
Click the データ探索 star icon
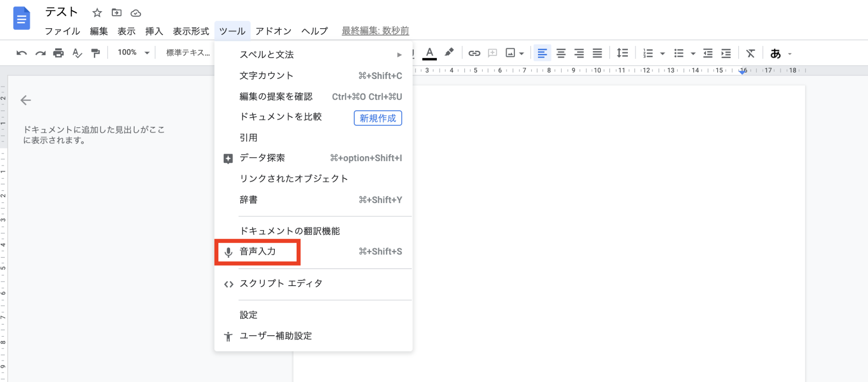tap(228, 158)
